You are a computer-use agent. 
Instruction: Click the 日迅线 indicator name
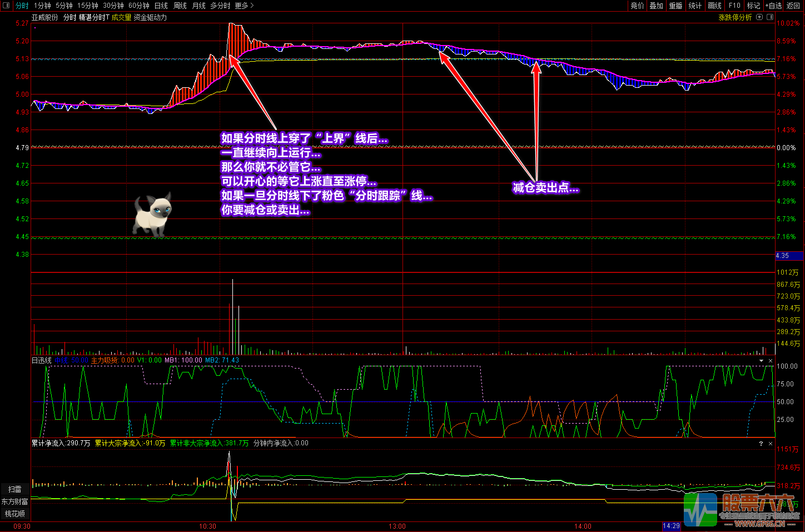[x=42, y=360]
